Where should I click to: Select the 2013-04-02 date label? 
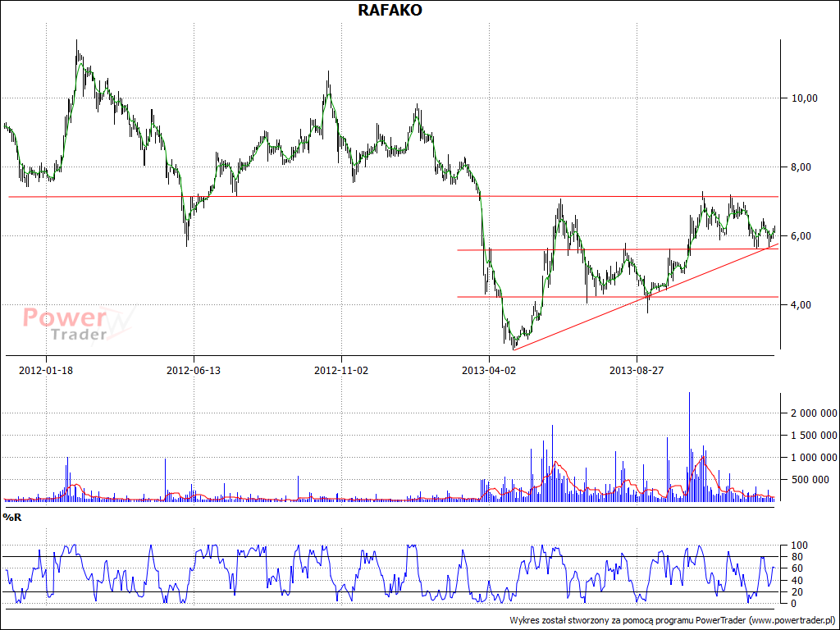pos(489,370)
